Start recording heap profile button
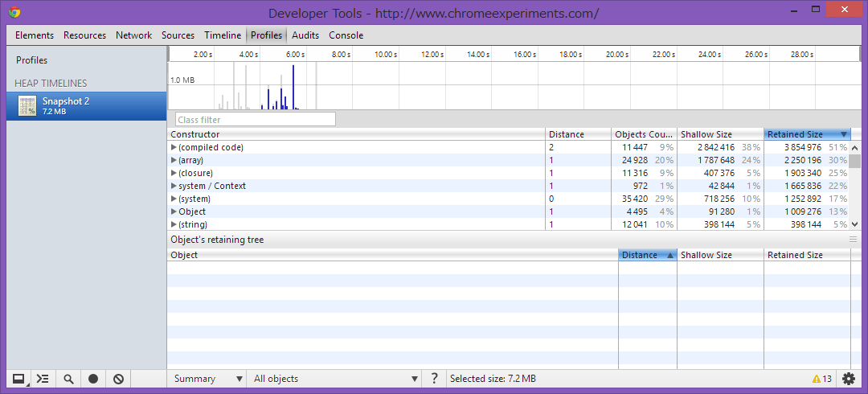This screenshot has height=394, width=868. point(93,379)
